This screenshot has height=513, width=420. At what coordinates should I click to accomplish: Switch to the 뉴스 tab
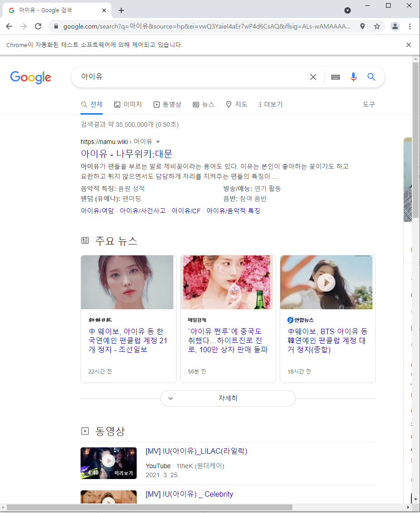click(x=204, y=105)
